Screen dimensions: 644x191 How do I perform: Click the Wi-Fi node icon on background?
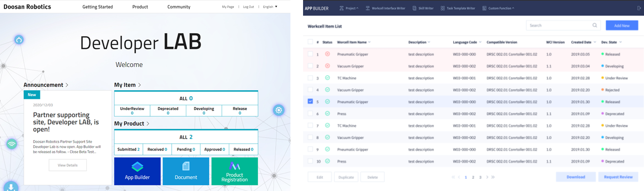click(x=11, y=144)
